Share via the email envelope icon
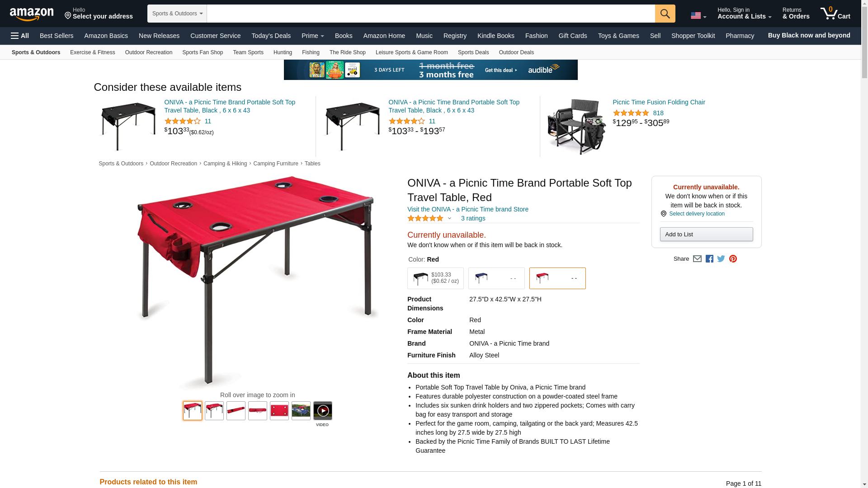Viewport: 868px width, 488px height. (x=697, y=259)
